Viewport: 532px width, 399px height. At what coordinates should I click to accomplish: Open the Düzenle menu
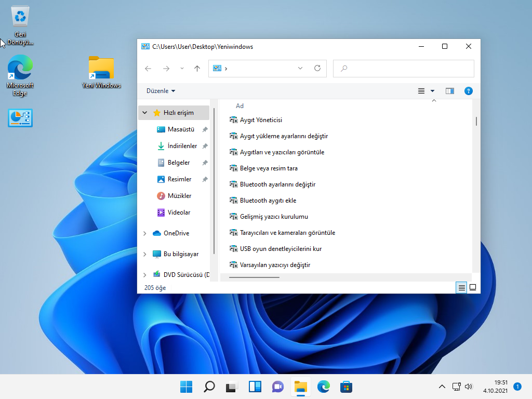coord(161,91)
